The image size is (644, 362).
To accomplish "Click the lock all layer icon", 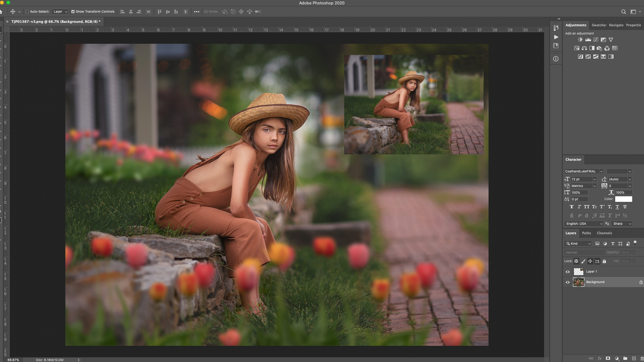I will tap(604, 261).
